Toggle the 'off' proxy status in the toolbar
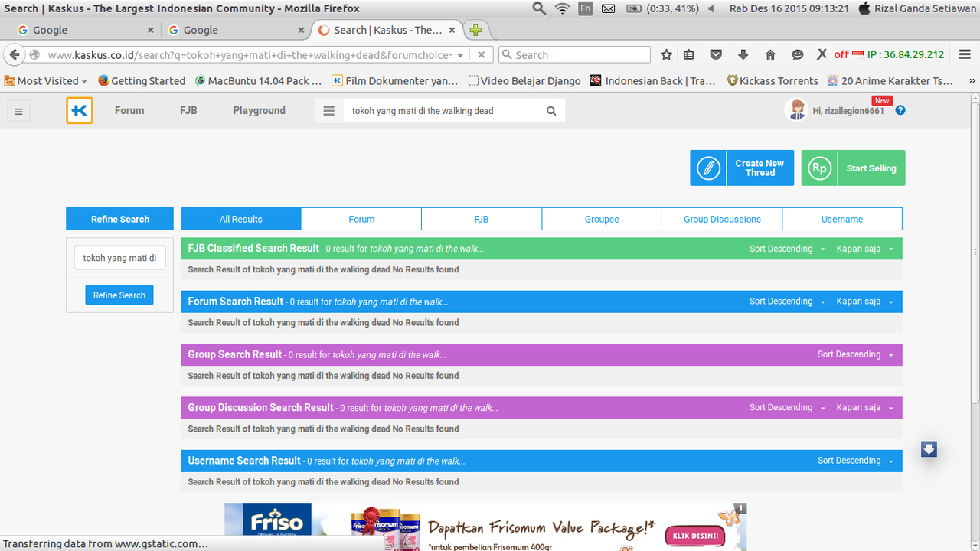 click(x=841, y=54)
